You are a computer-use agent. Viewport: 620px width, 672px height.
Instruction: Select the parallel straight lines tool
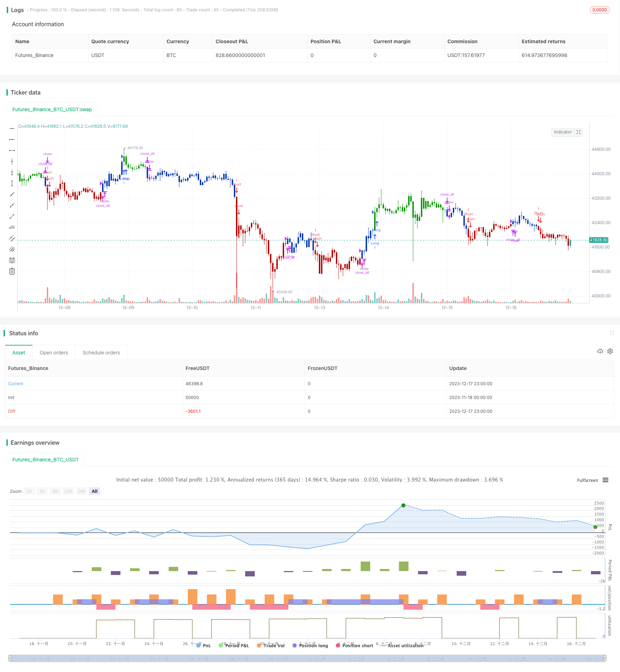click(x=12, y=249)
